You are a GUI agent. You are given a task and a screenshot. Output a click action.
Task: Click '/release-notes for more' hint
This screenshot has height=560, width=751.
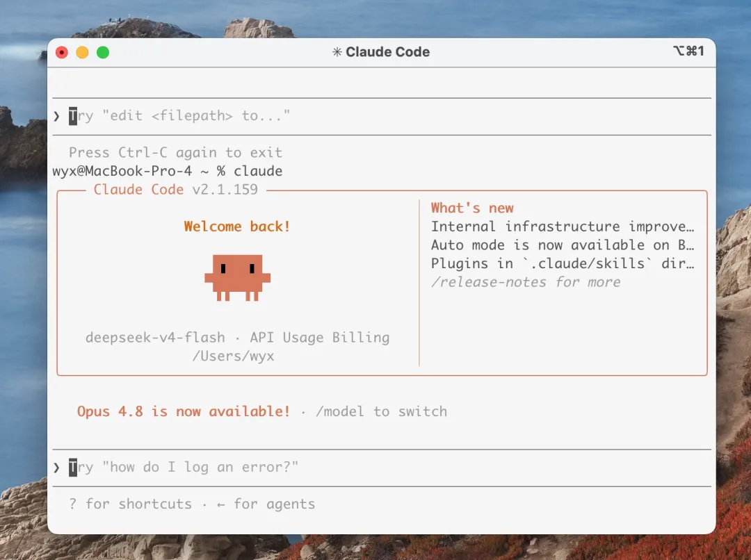526,282
